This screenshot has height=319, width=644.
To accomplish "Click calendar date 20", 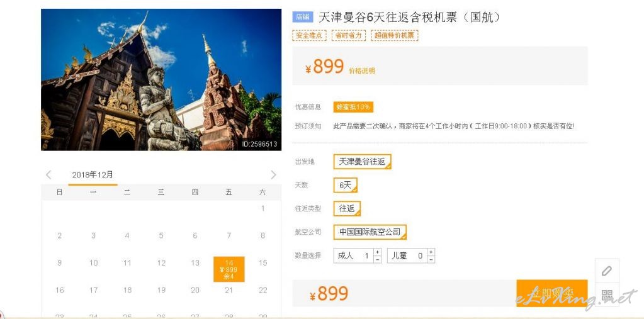I will pyautogui.click(x=195, y=290).
